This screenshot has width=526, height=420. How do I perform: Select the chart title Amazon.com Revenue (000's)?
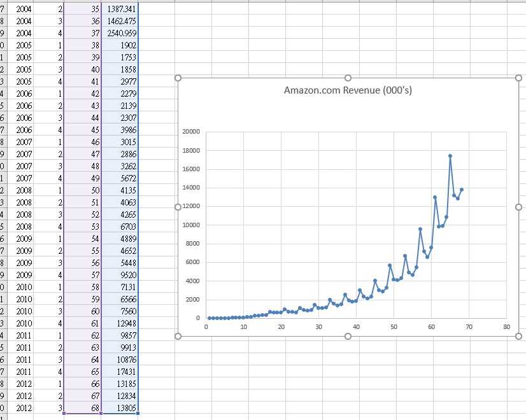[348, 90]
